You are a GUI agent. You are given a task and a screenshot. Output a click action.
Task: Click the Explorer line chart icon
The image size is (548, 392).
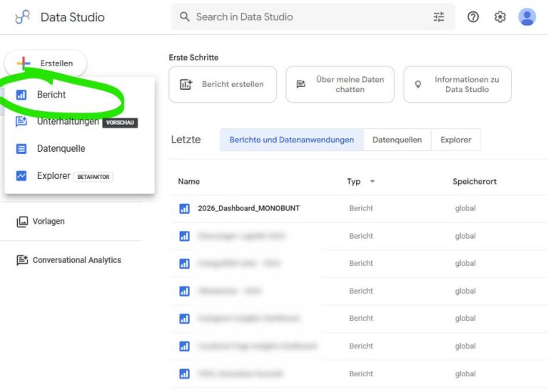(21, 175)
